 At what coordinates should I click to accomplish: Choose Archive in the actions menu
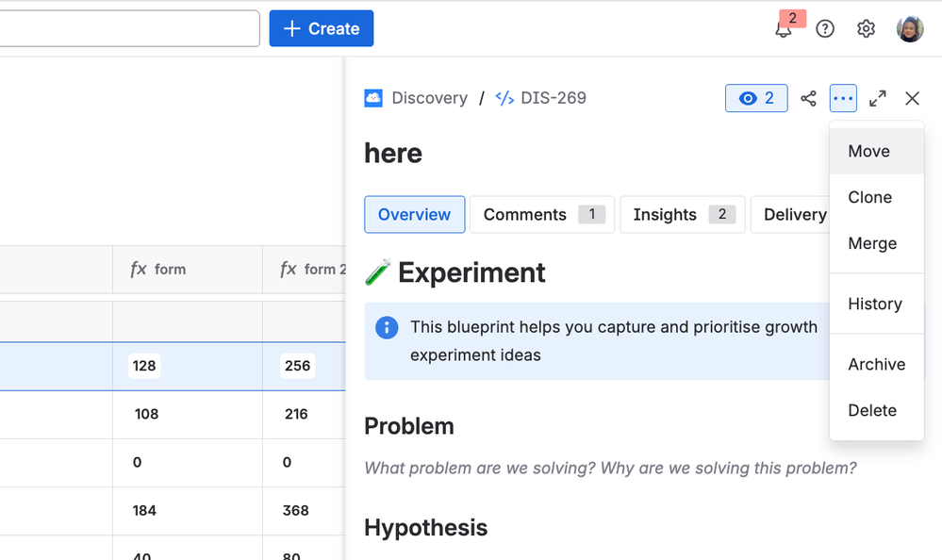(x=876, y=365)
